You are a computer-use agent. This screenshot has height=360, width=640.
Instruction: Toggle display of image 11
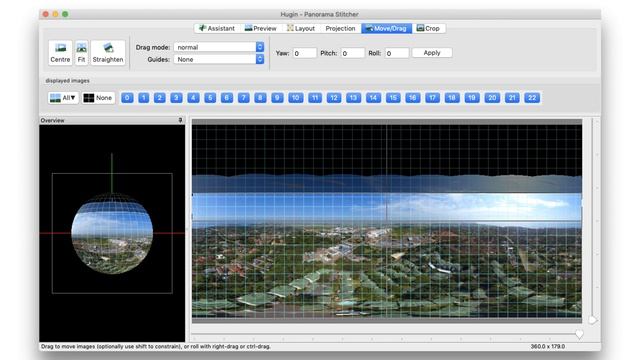click(315, 98)
